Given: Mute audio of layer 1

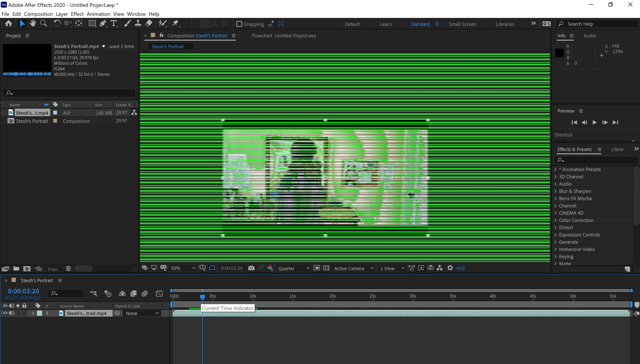Looking at the screenshot, I should click(12, 313).
